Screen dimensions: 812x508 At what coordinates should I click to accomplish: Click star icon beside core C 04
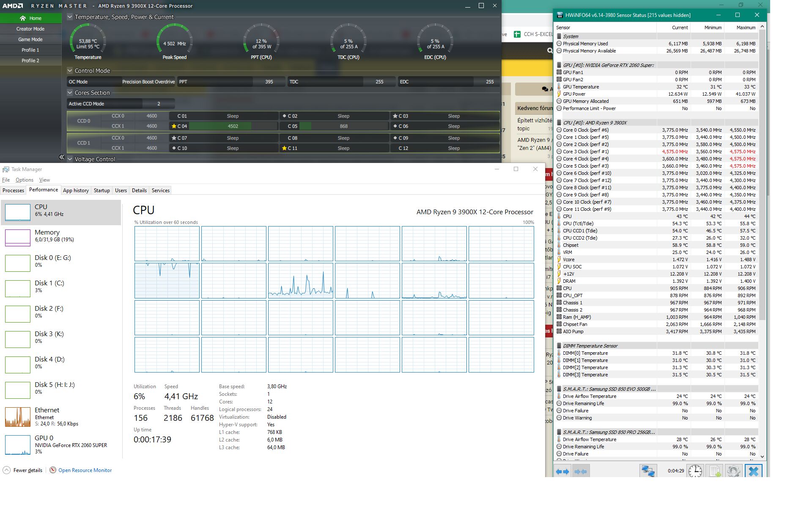point(174,126)
